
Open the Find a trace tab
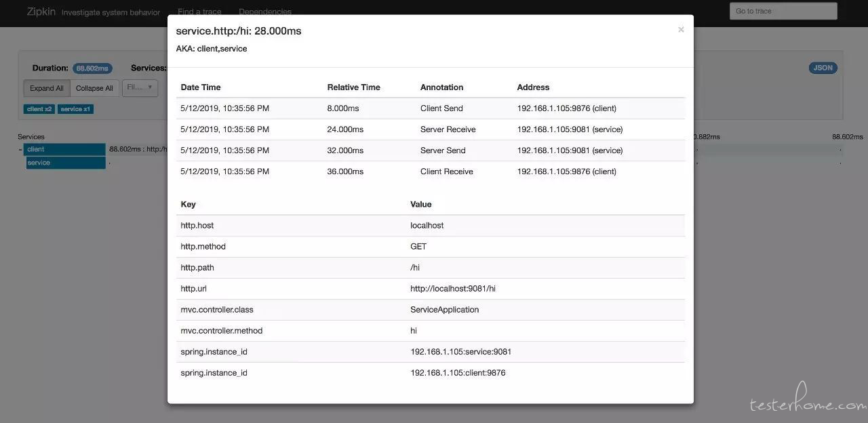pos(199,12)
